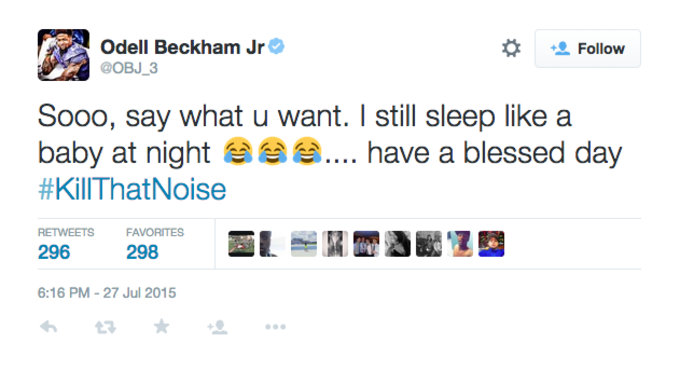Click the add-person icon below the timestamp

tap(217, 327)
